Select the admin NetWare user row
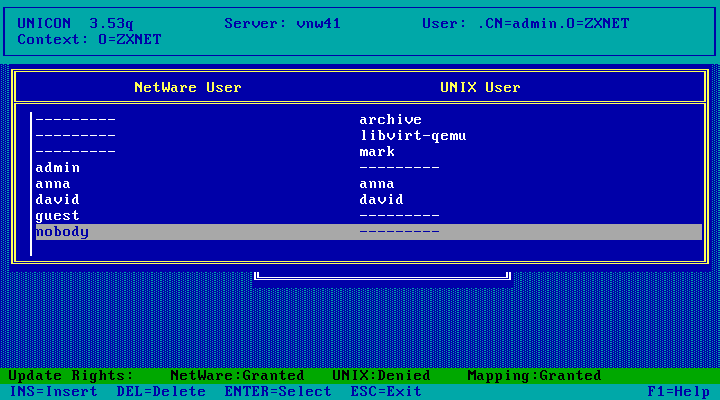Screen dimensions: 720x400 369,168
